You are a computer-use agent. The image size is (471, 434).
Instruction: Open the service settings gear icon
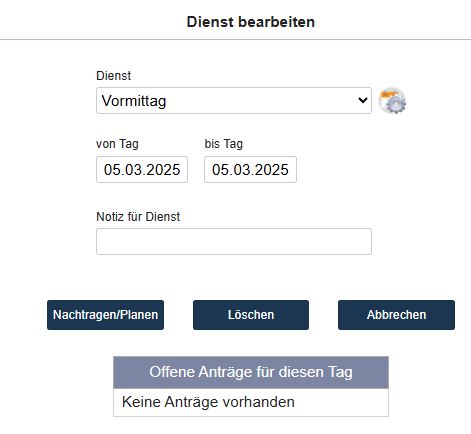(392, 100)
